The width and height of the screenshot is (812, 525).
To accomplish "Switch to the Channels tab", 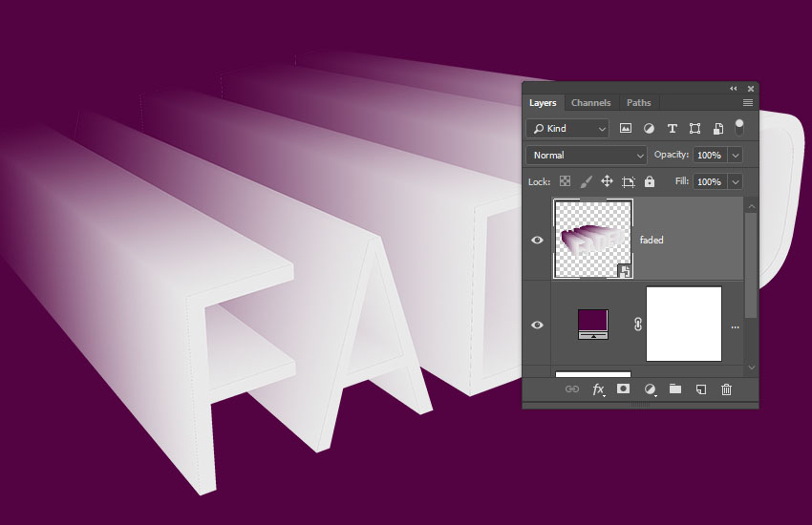I will point(591,102).
